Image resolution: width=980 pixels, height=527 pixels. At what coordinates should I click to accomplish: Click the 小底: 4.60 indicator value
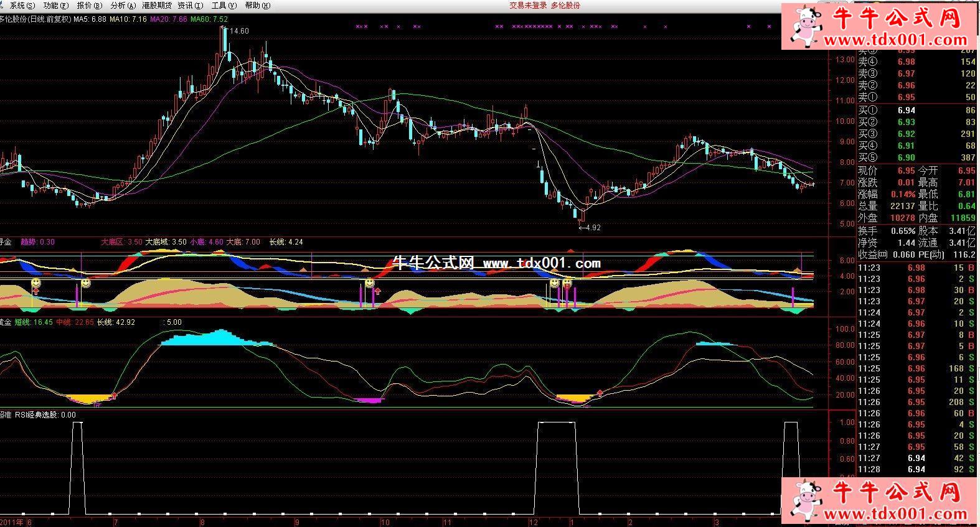(207, 242)
